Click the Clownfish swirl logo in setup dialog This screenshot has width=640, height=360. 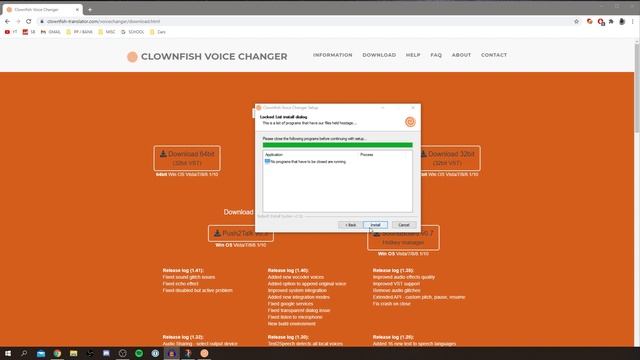[x=410, y=122]
